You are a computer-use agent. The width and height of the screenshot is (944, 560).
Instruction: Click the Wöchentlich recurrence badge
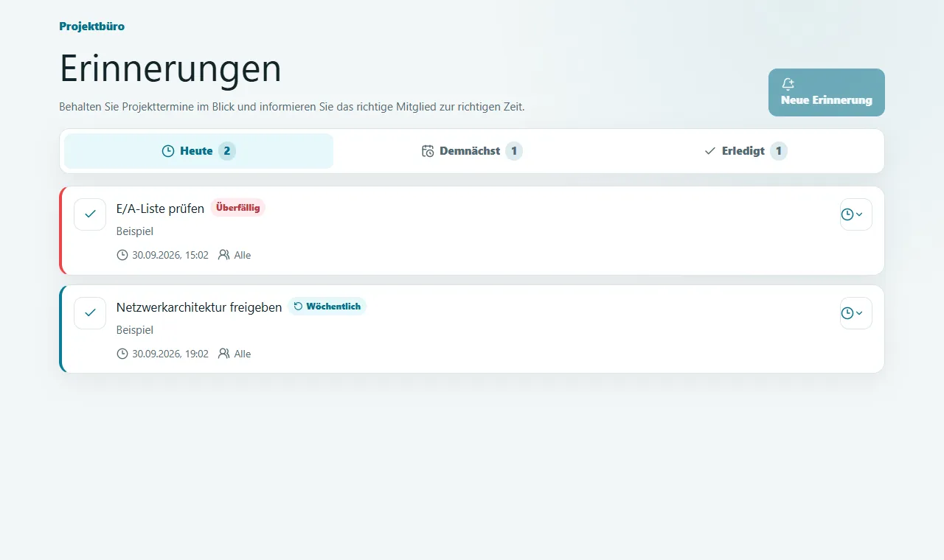(327, 307)
